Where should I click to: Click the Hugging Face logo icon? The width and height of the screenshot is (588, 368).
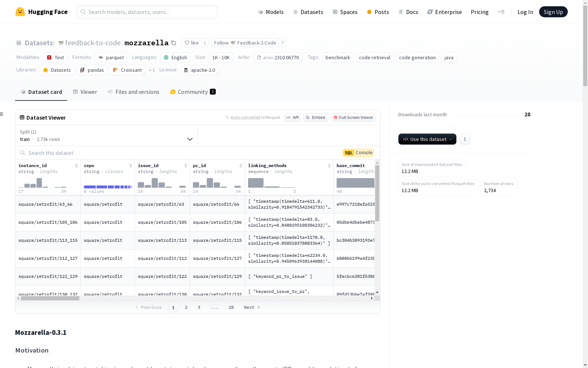[x=20, y=12]
